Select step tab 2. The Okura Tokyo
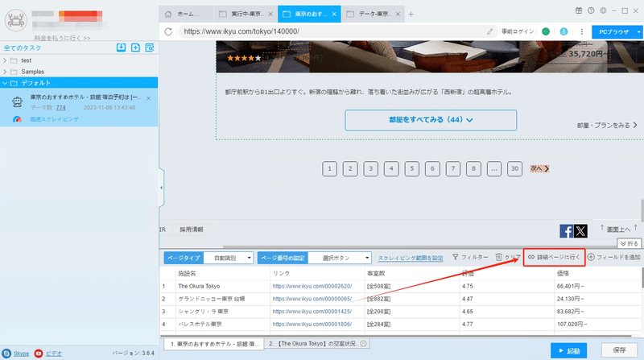Image resolution: width=644 pixels, height=360 pixels. (x=317, y=344)
